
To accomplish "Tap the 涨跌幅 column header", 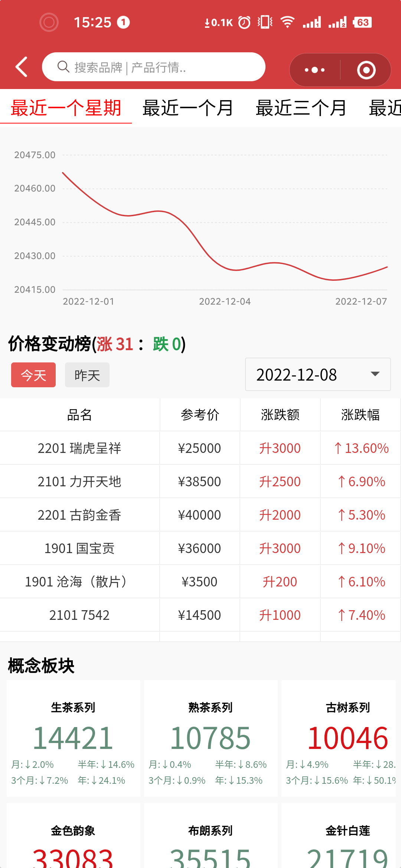I will click(x=361, y=415).
